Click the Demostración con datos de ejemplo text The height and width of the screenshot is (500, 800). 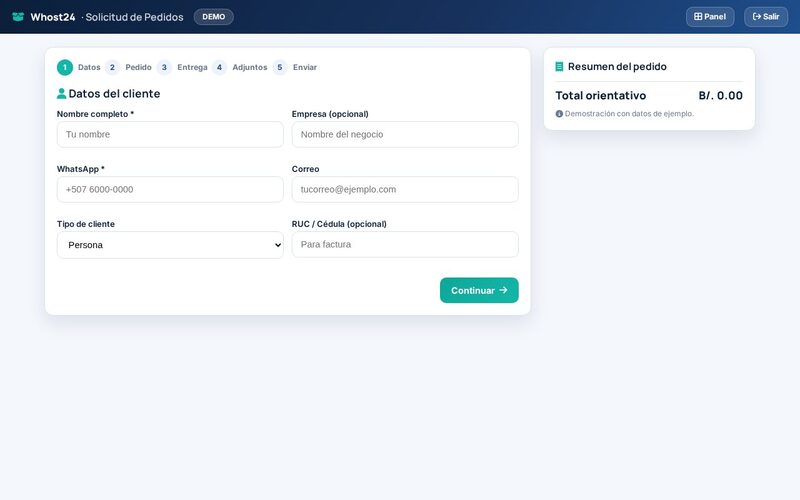[629, 114]
